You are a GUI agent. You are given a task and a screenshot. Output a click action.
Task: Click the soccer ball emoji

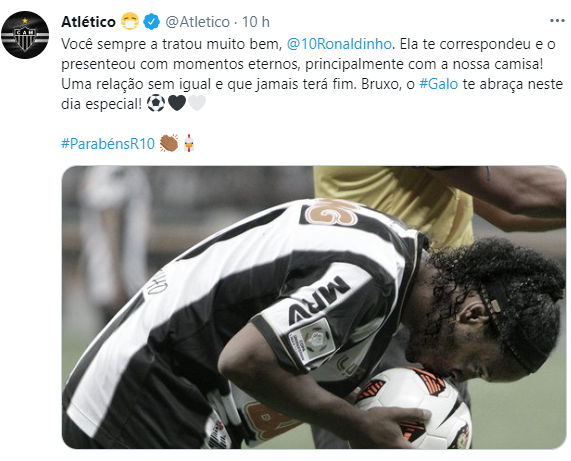(x=156, y=103)
